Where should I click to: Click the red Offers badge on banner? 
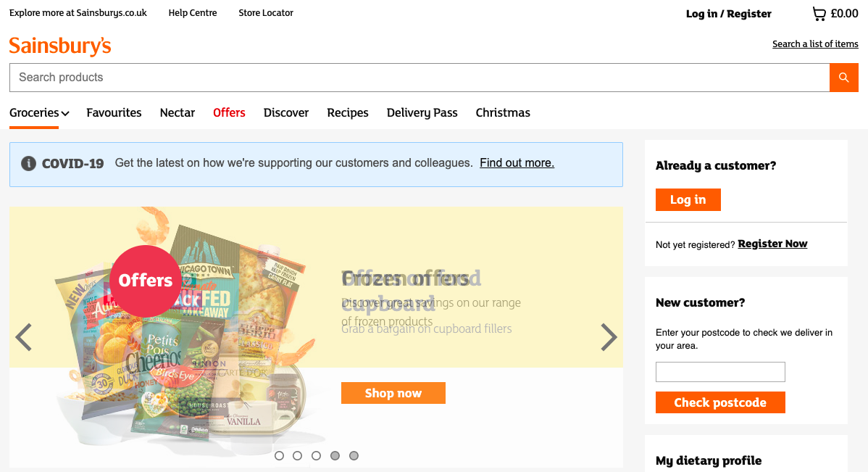pos(146,281)
